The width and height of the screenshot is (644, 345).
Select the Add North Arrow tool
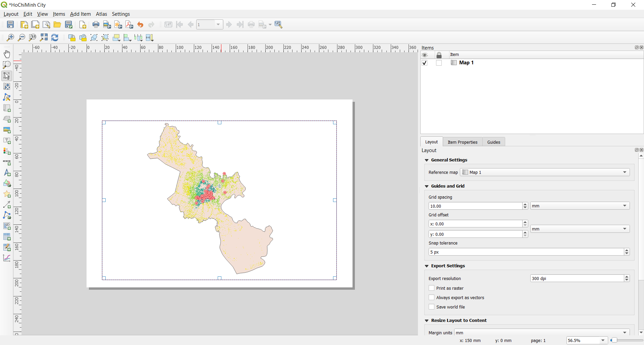pyautogui.click(x=7, y=173)
